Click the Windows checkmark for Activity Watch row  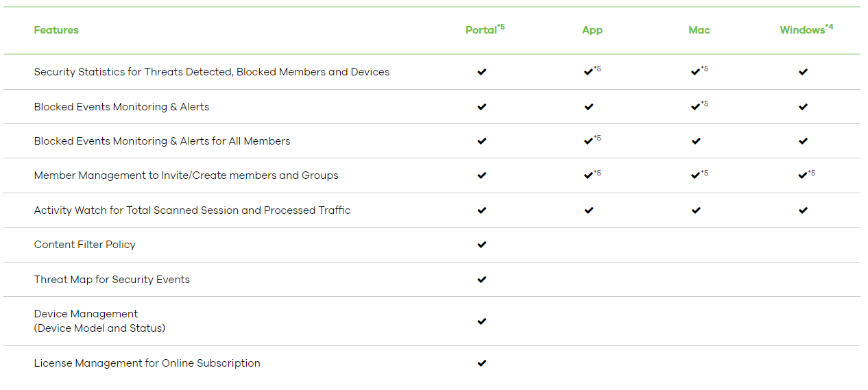coord(803,210)
